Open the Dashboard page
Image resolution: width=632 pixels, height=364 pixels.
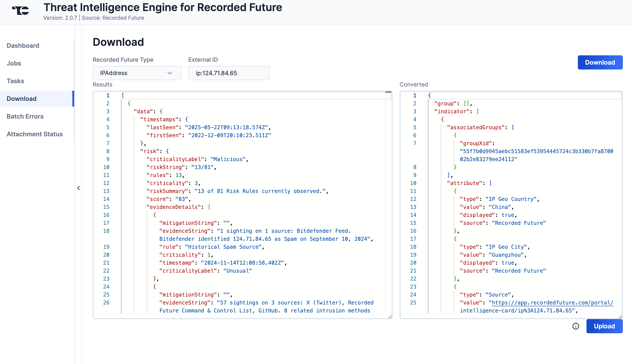(23, 46)
